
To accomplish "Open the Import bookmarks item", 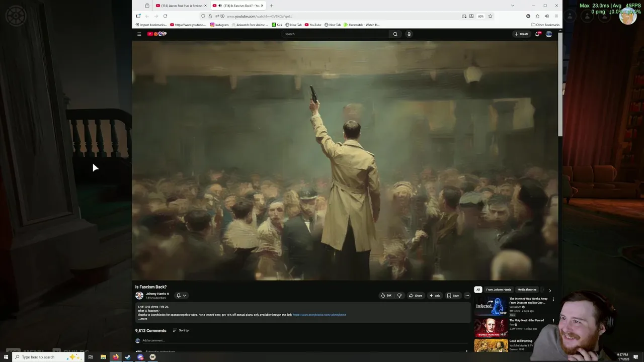I will pyautogui.click(x=150, y=25).
